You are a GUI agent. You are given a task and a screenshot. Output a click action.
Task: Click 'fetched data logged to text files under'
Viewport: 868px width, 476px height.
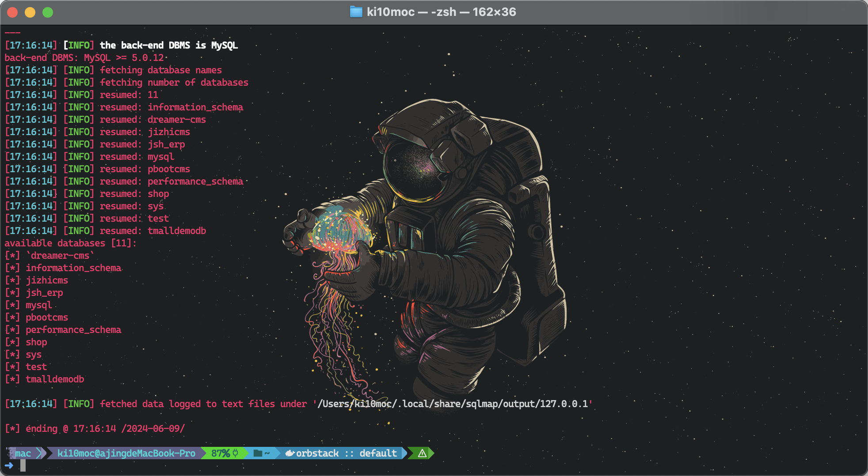(203, 404)
